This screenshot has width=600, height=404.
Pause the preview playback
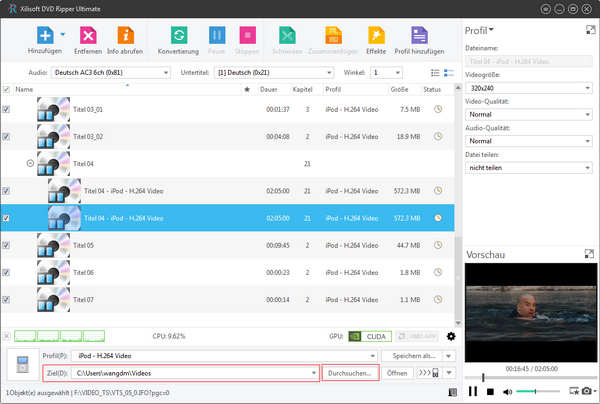coord(473,391)
